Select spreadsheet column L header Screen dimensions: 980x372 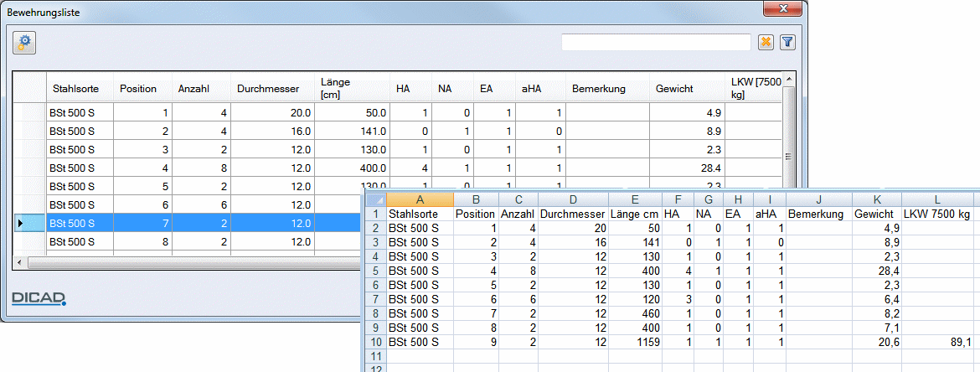coord(937,200)
